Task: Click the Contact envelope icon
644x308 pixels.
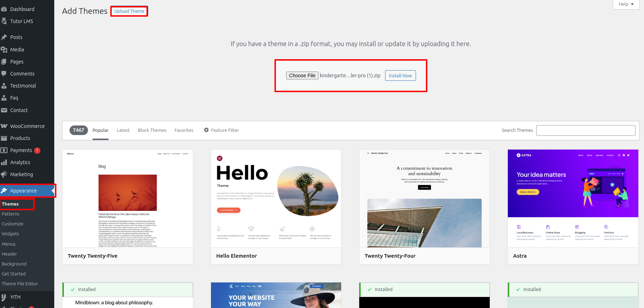Action: point(4,110)
